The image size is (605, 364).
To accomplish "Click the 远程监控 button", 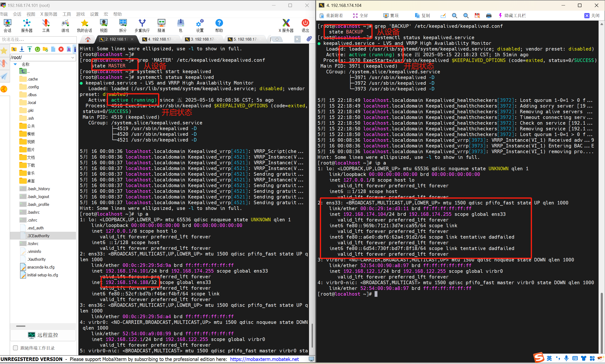I will point(43,335).
